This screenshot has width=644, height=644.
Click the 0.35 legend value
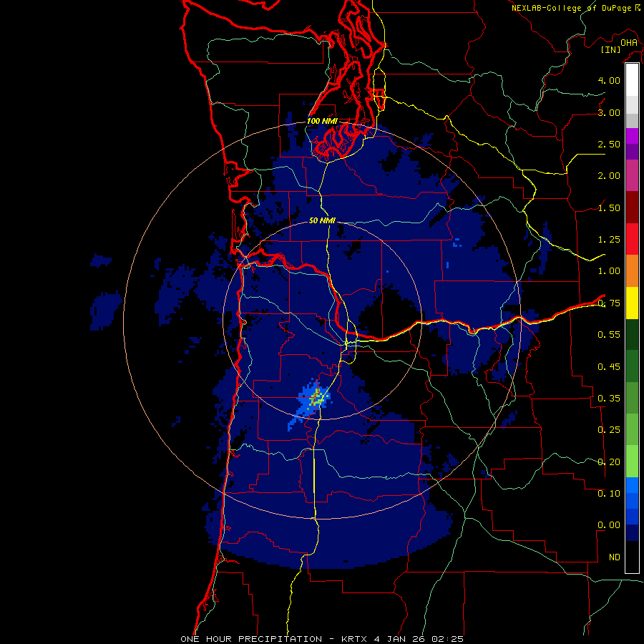coord(609,399)
